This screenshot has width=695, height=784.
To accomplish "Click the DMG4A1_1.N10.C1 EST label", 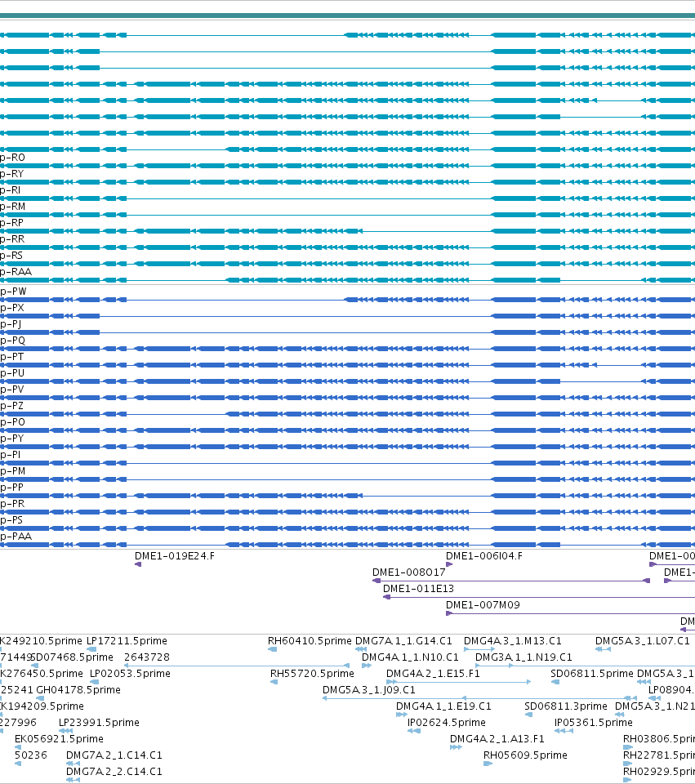I will (410, 657).
